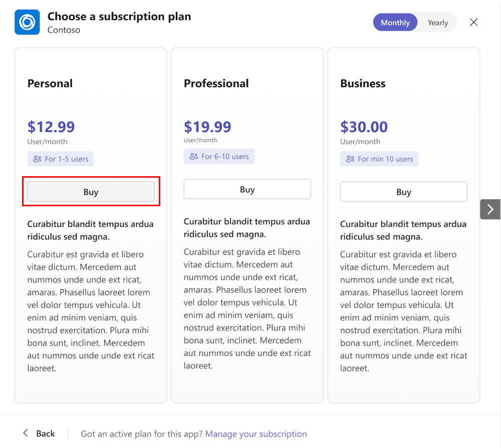This screenshot has height=448, width=501.
Task: Click the back arrow icon
Action: point(26,433)
